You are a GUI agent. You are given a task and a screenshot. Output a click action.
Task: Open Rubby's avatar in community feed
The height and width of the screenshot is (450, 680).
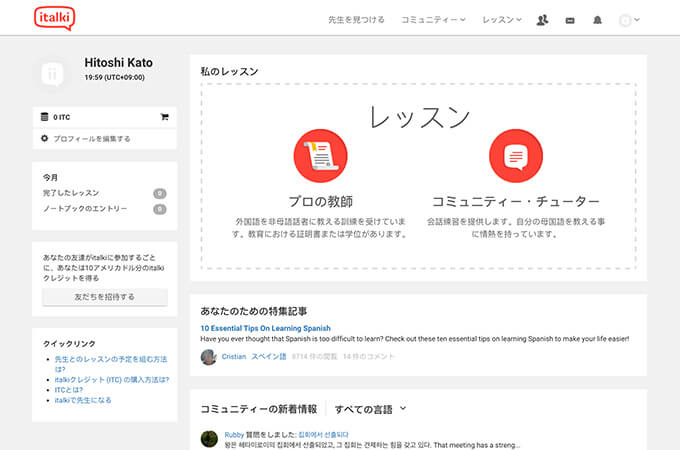coord(209,439)
